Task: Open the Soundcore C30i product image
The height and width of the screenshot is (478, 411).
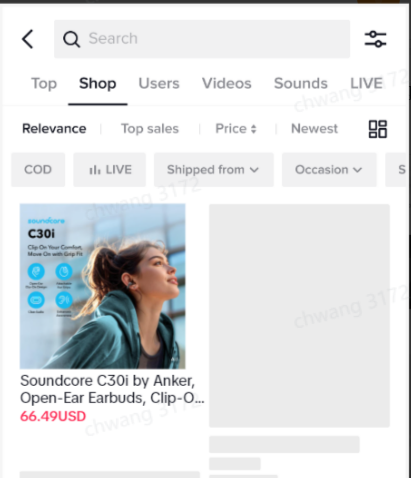Action: pyautogui.click(x=103, y=286)
